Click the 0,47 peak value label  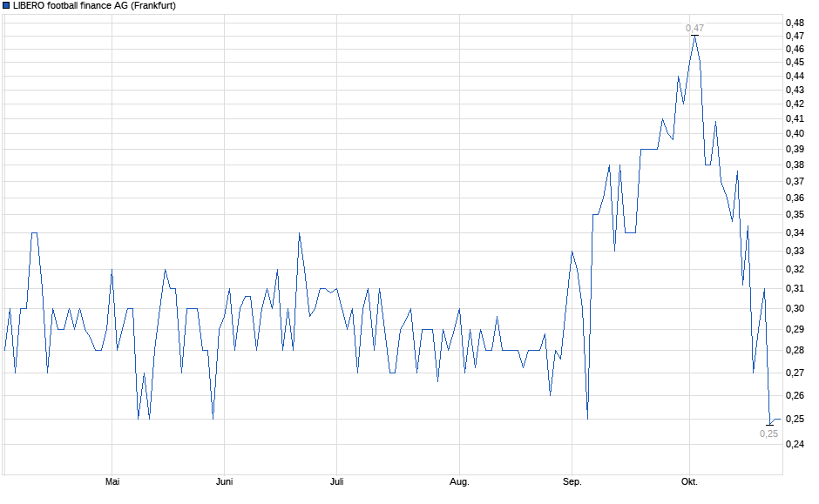coord(694,28)
